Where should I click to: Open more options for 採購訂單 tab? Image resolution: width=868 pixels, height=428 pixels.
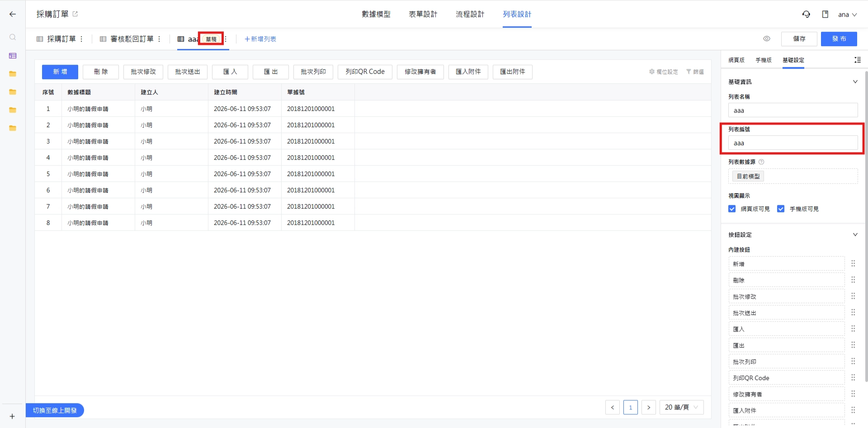coord(81,39)
